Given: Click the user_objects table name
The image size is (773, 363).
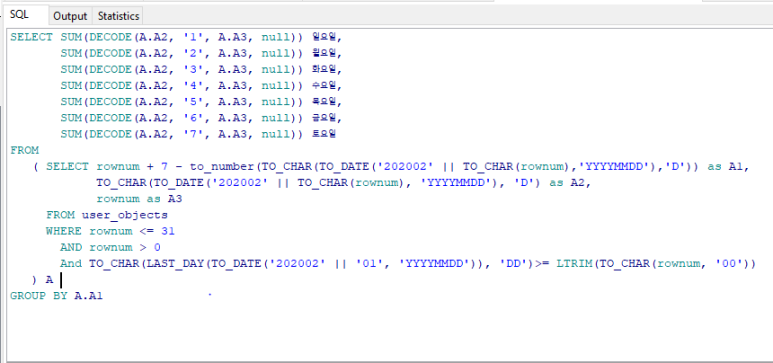Looking at the screenshot, I should coord(125,215).
